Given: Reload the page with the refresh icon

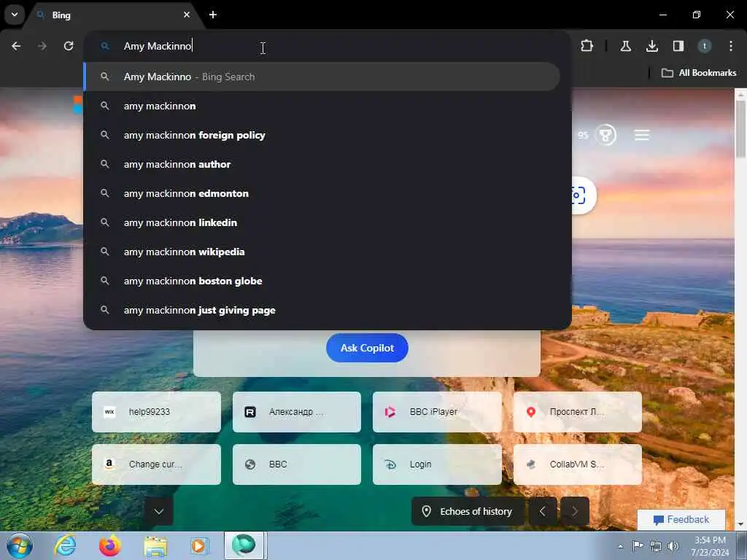Looking at the screenshot, I should [69, 46].
